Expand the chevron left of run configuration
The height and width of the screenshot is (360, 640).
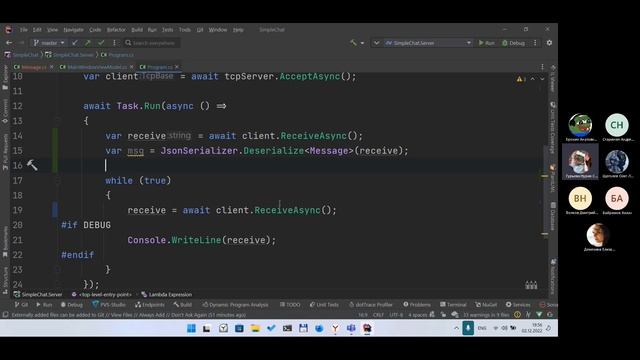(376, 42)
